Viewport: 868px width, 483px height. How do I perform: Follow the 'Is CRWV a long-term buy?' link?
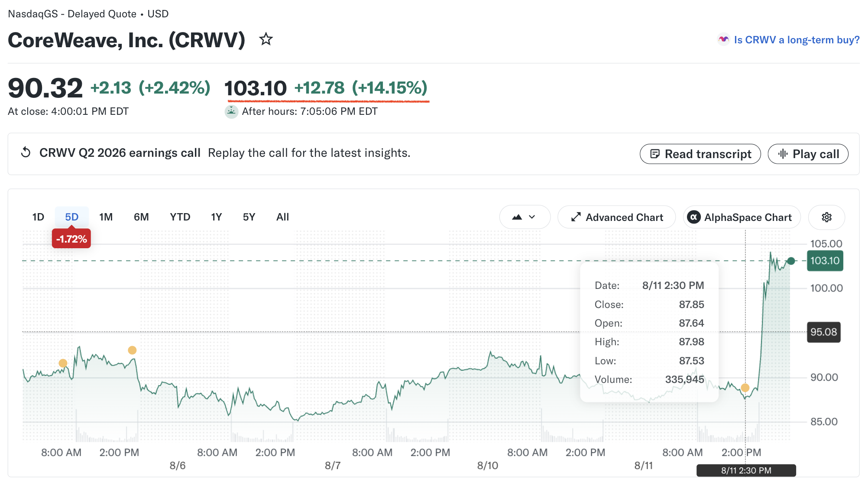point(797,40)
